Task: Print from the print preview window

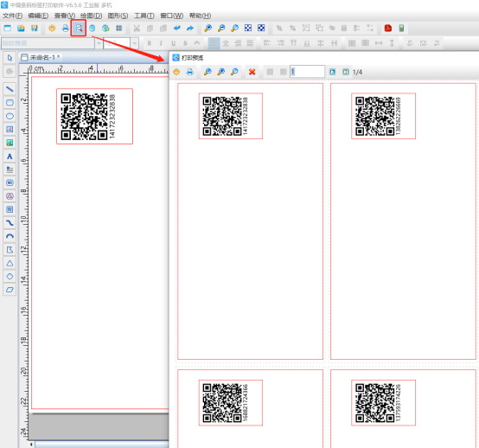Action: click(x=190, y=72)
